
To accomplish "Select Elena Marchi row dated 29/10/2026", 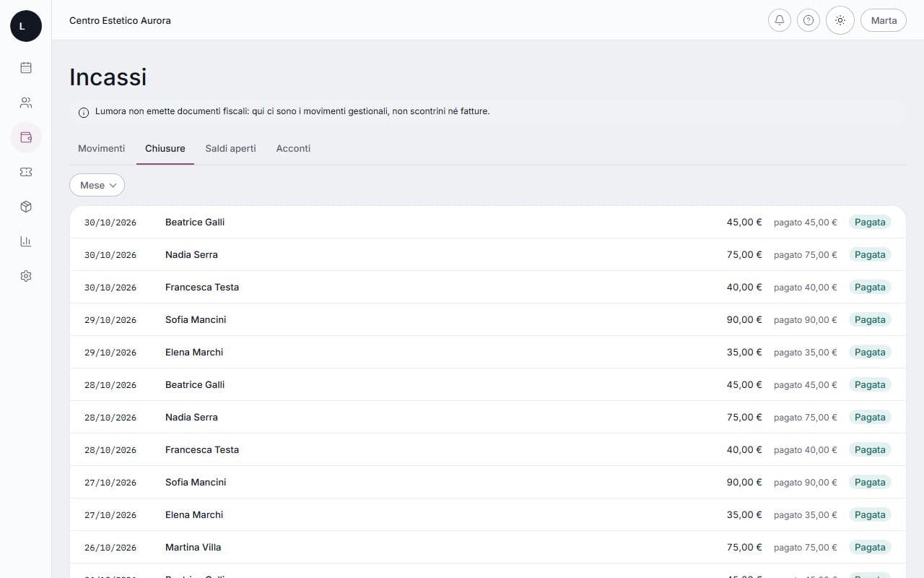I will pyautogui.click(x=488, y=352).
